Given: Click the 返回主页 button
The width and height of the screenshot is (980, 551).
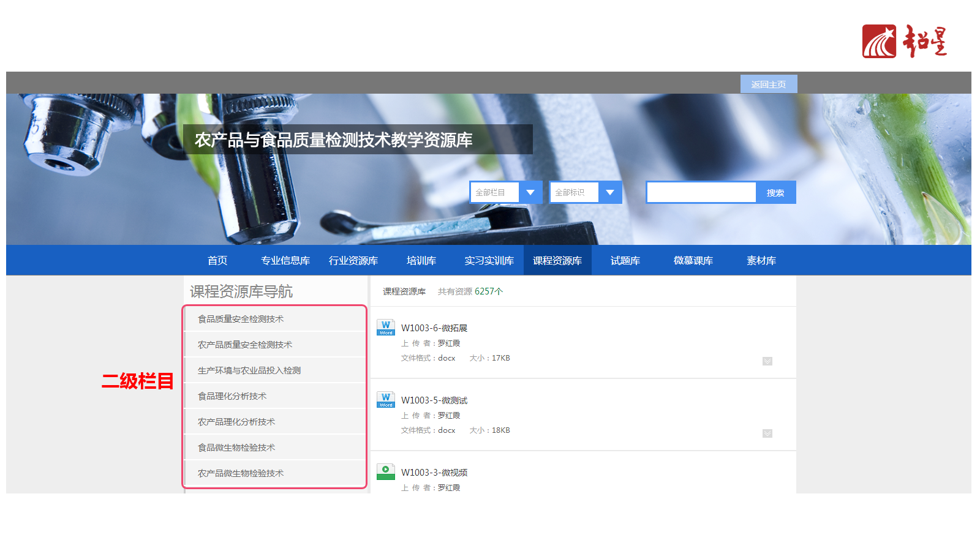Looking at the screenshot, I should click(769, 84).
